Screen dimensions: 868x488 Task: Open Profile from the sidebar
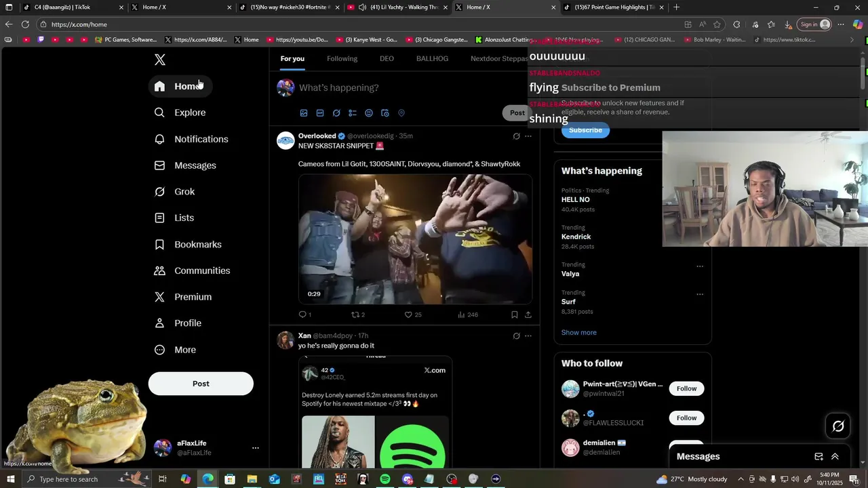[178, 323]
